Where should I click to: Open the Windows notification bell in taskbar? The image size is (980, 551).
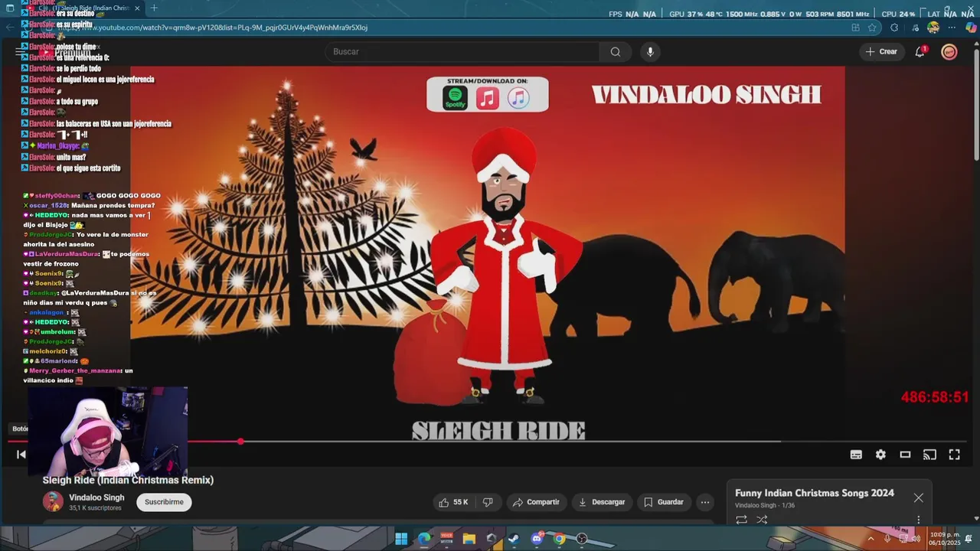coord(969,539)
